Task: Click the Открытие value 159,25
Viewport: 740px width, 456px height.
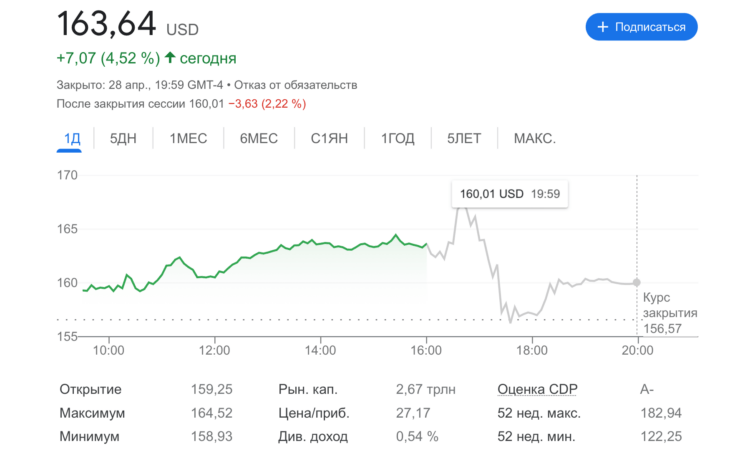Action: pos(211,389)
